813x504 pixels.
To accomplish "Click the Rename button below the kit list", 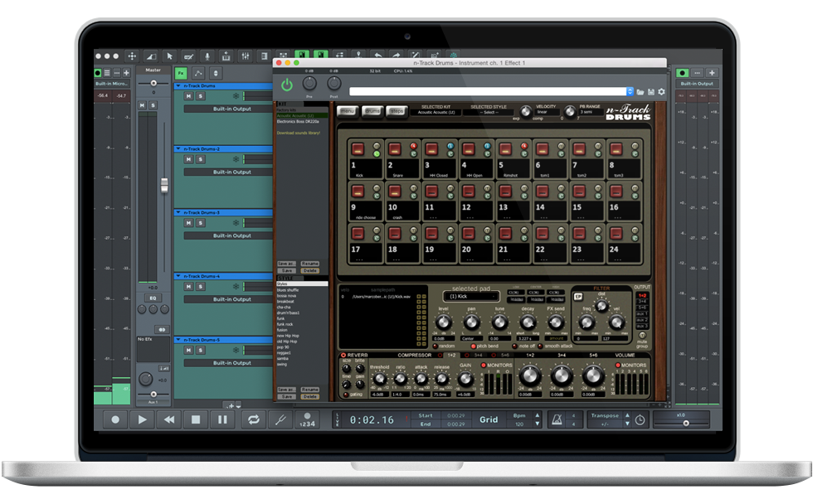I will [309, 264].
